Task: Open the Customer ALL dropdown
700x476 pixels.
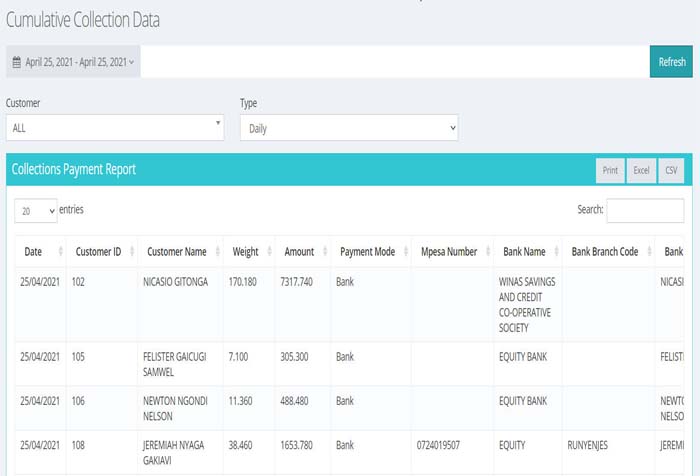Action: 115,128
